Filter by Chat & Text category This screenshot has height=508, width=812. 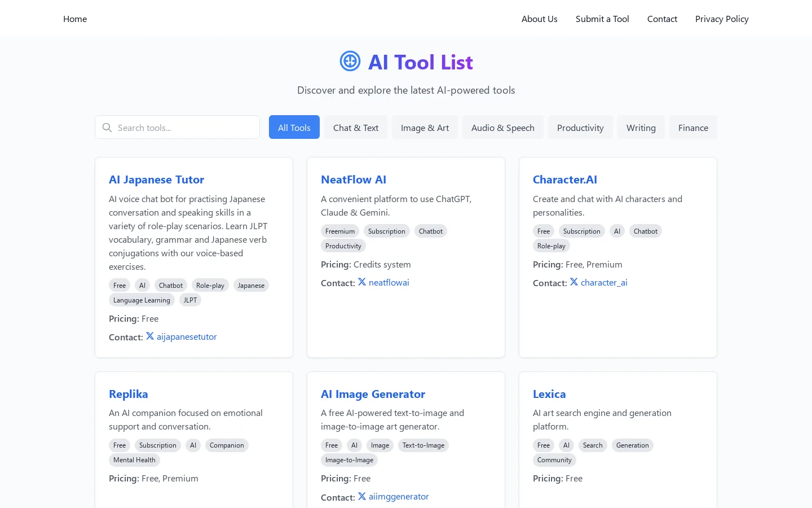(356, 128)
